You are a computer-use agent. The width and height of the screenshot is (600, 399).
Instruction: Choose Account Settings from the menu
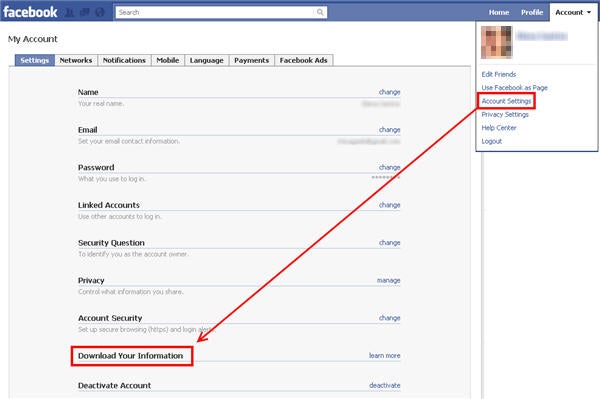pyautogui.click(x=506, y=101)
